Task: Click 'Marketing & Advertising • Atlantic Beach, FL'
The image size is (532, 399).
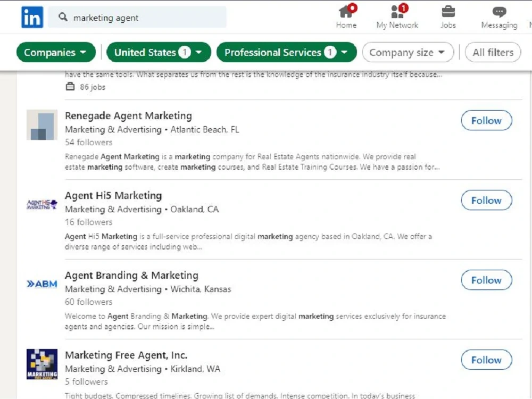Action: pyautogui.click(x=152, y=129)
